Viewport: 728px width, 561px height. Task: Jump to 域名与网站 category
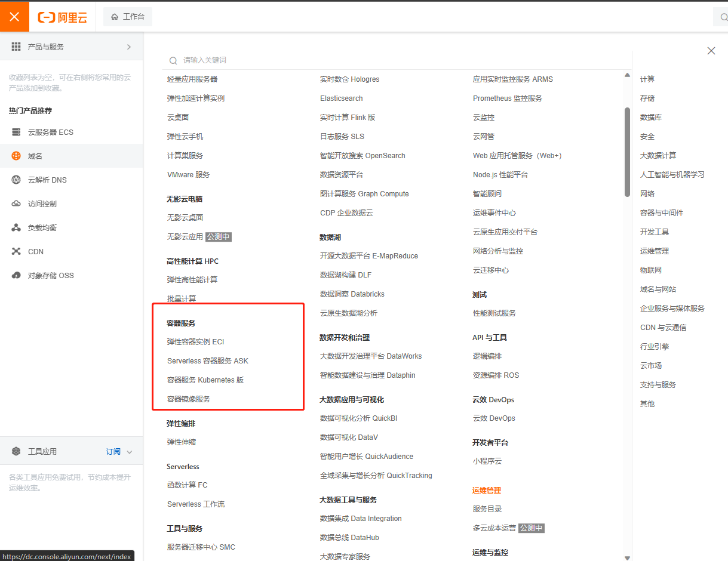[x=658, y=289]
